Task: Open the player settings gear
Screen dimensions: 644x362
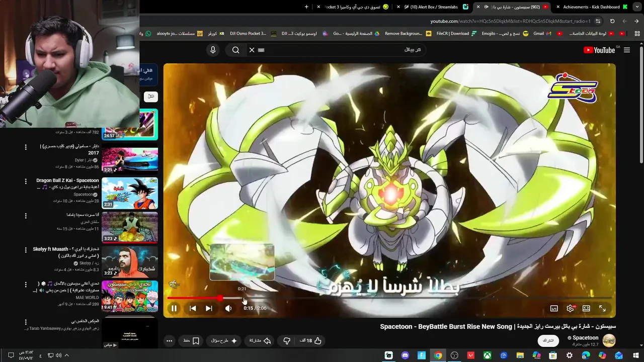Action: click(x=570, y=308)
